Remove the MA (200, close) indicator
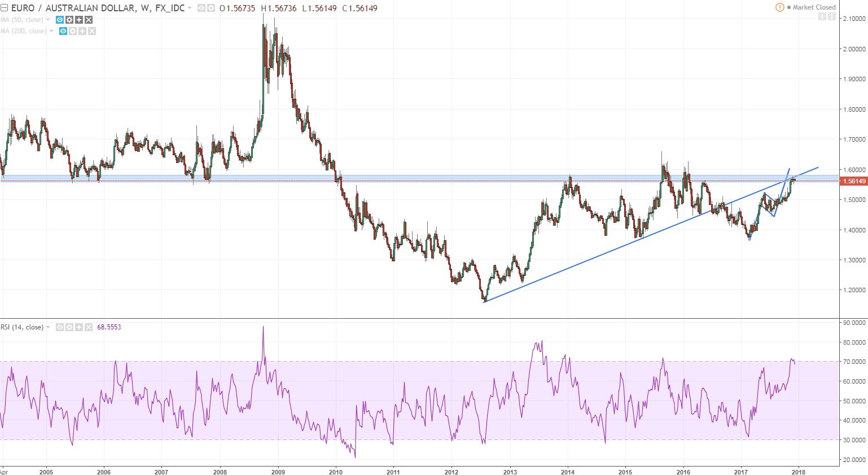 (x=92, y=31)
